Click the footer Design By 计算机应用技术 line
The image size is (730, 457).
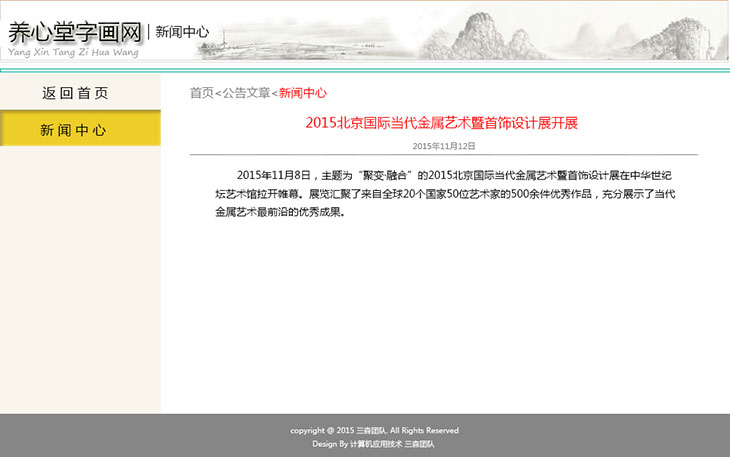click(x=373, y=443)
